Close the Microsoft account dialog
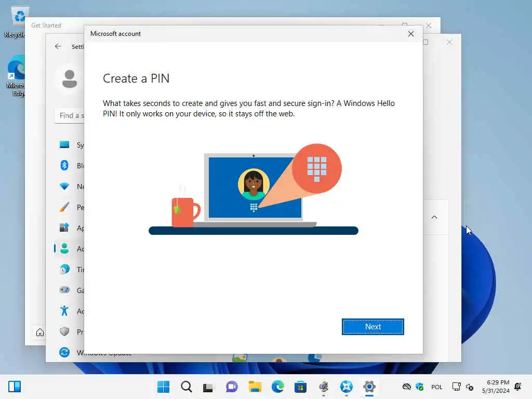The height and width of the screenshot is (399, 532). [x=410, y=34]
